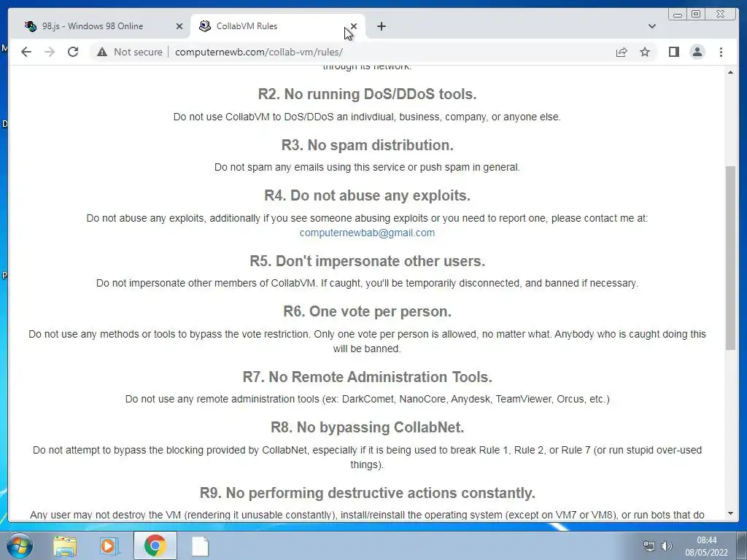
Task: Share this page via the share icon
Action: pyautogui.click(x=622, y=52)
